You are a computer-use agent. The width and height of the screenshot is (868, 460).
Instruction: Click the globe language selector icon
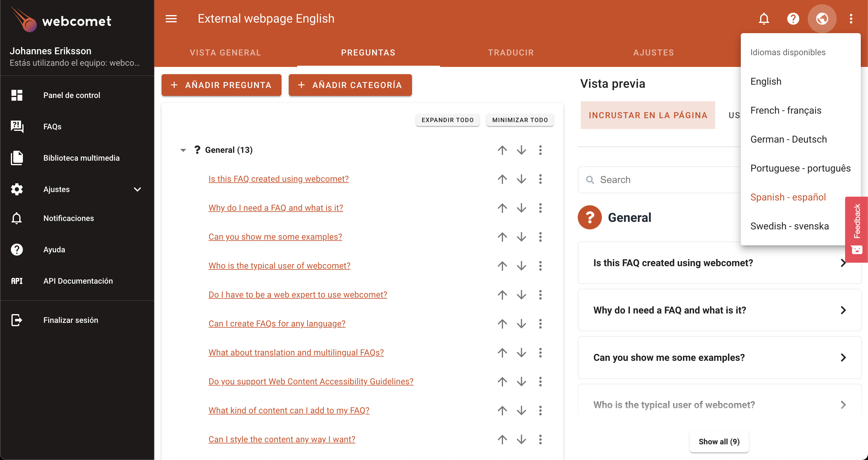pos(822,18)
